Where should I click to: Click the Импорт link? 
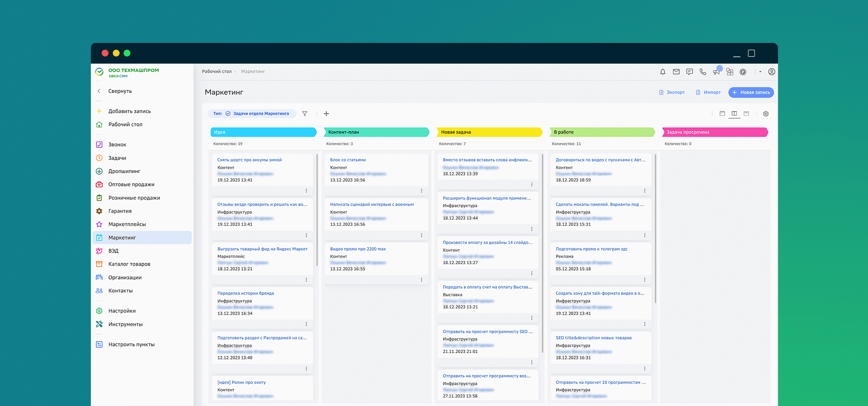pos(708,93)
